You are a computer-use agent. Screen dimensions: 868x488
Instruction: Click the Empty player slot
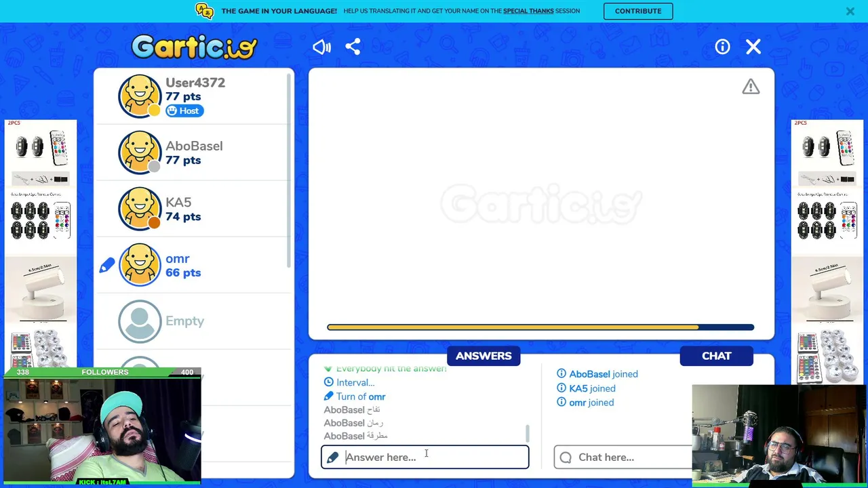pos(194,321)
